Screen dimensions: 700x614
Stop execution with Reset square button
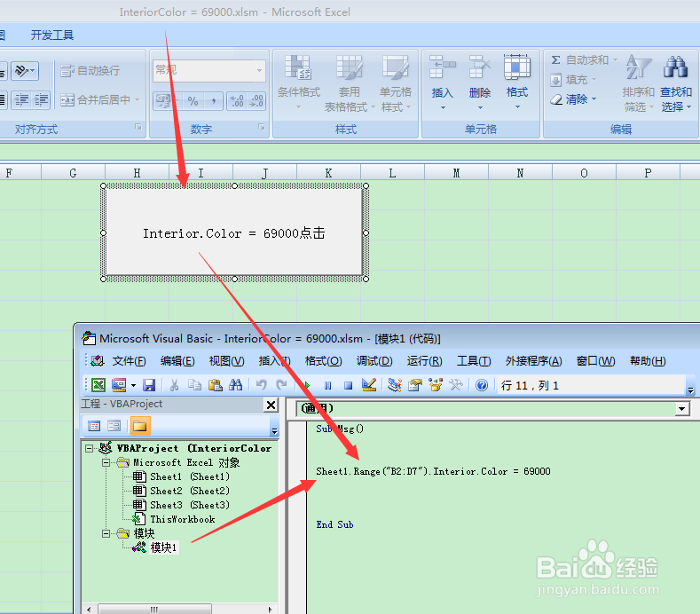pos(348,385)
